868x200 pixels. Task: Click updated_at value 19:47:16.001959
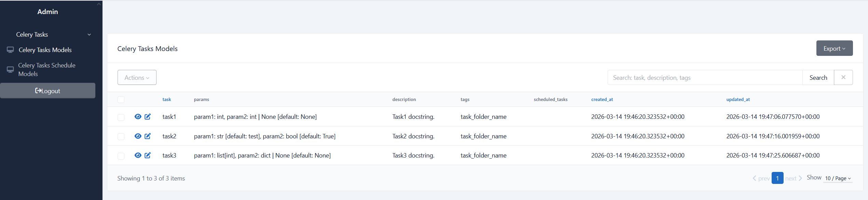(773, 136)
